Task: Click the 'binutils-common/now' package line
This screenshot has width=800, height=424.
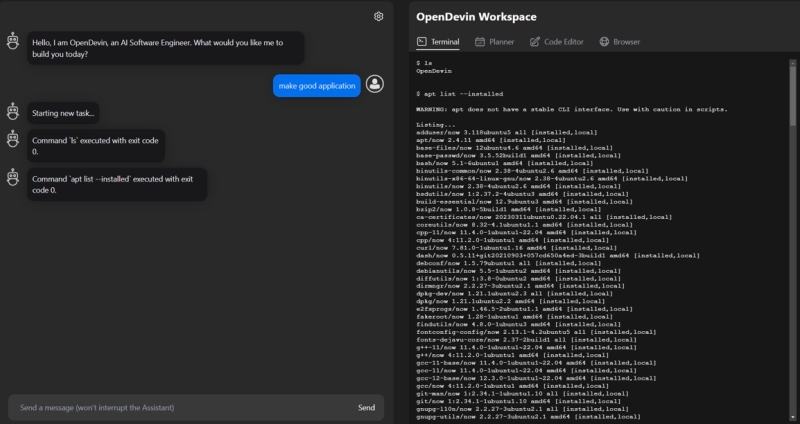Action: (x=533, y=171)
